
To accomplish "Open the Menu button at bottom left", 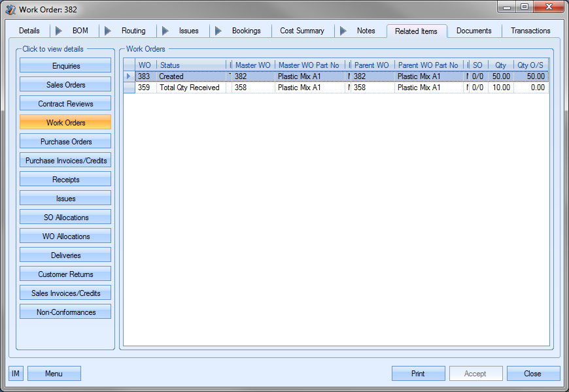I will [x=54, y=374].
